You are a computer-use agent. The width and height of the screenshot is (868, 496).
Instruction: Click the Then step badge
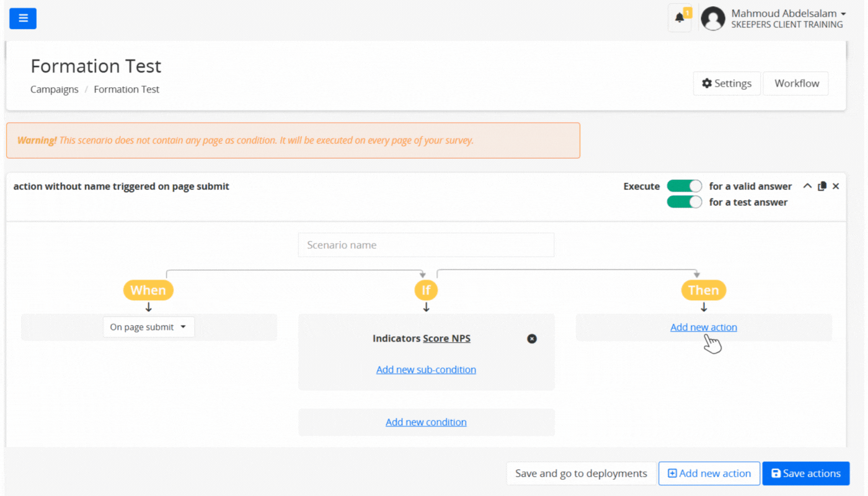pyautogui.click(x=703, y=290)
